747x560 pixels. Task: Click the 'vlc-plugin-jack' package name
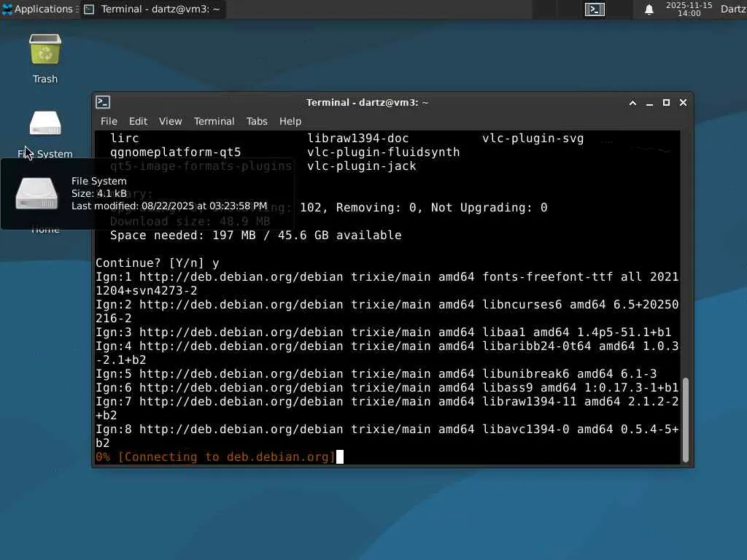362,166
